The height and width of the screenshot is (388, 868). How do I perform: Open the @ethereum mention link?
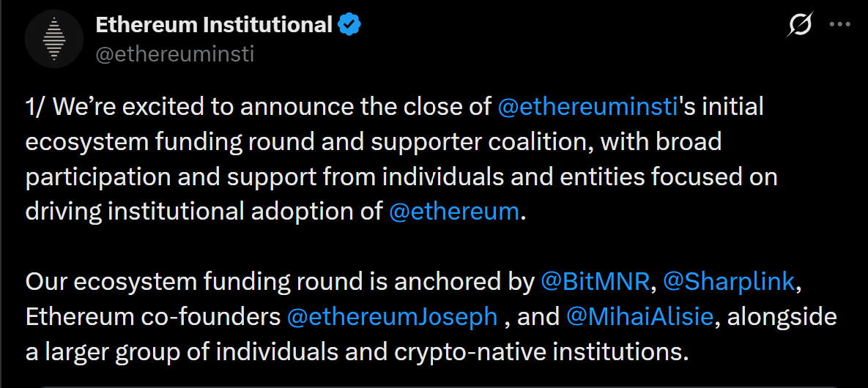pyautogui.click(x=454, y=212)
